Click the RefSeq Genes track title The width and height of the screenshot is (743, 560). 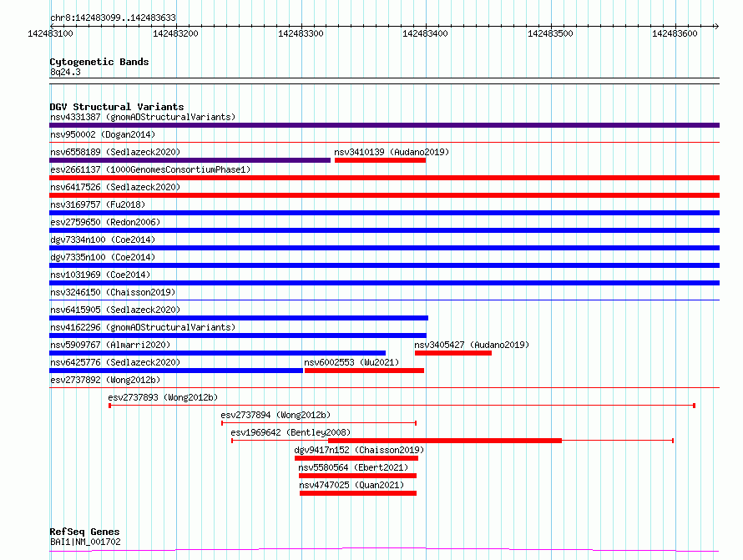point(84,532)
